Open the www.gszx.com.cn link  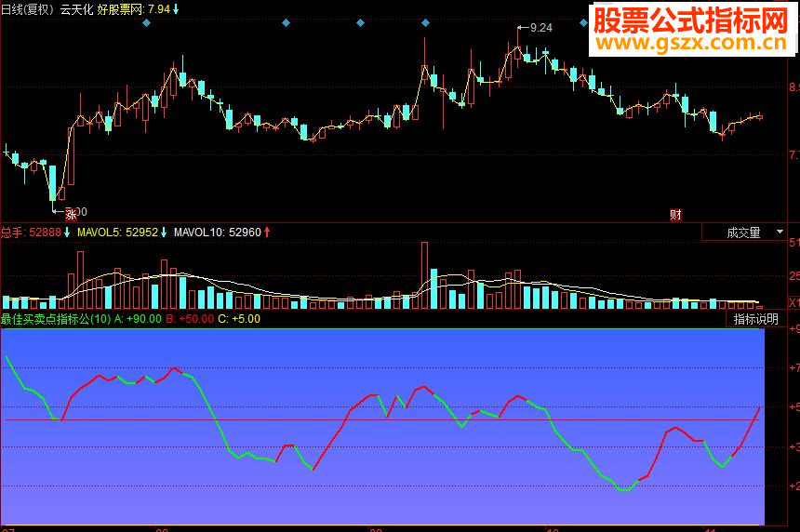(x=691, y=43)
